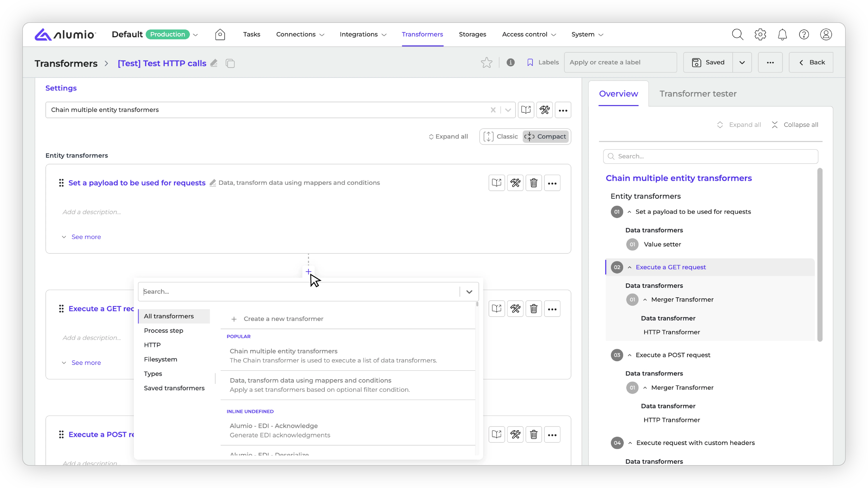Open the Access control menu
Screen dimensions: 868x488
[529, 34]
